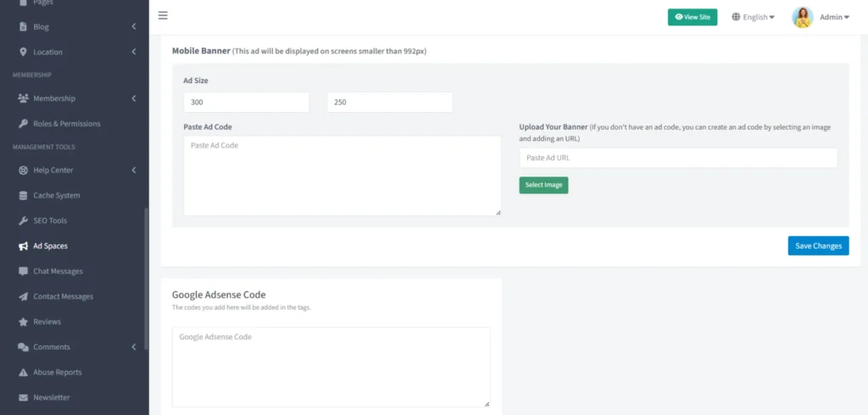Click the Newsletter envelope icon
This screenshot has width=868, height=415.
pyautogui.click(x=24, y=397)
